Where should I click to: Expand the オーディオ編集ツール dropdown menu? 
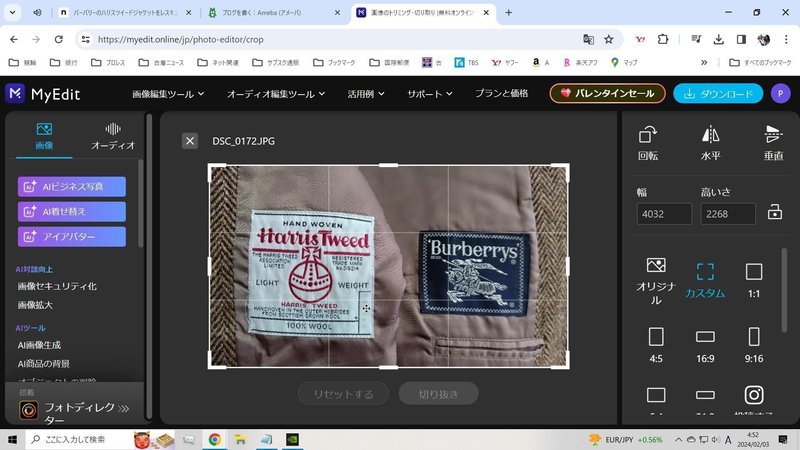click(276, 94)
